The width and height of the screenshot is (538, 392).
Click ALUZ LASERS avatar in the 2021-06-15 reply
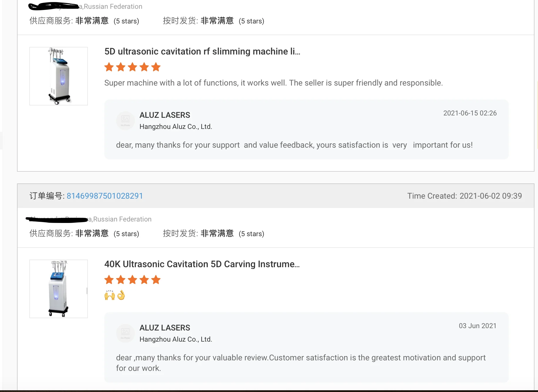pyautogui.click(x=125, y=120)
